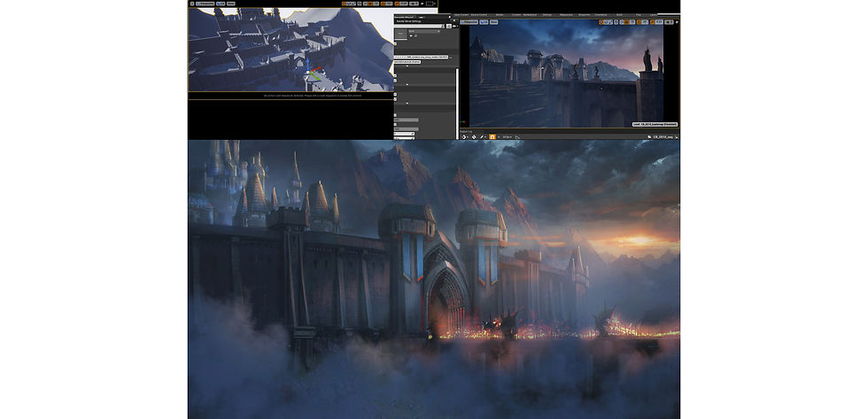This screenshot has height=419, width=868.
Task: Open Show menu in the right viewport
Action: pos(494,22)
